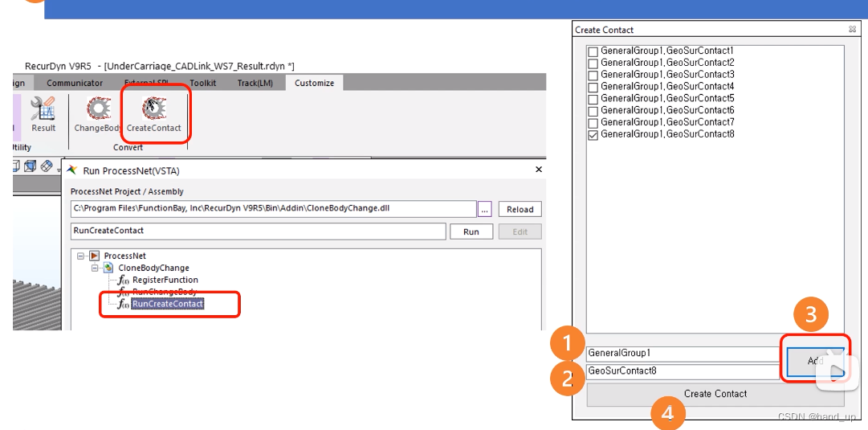Switch to the Customize ribbon tab
The width and height of the screenshot is (868, 430).
(x=315, y=83)
